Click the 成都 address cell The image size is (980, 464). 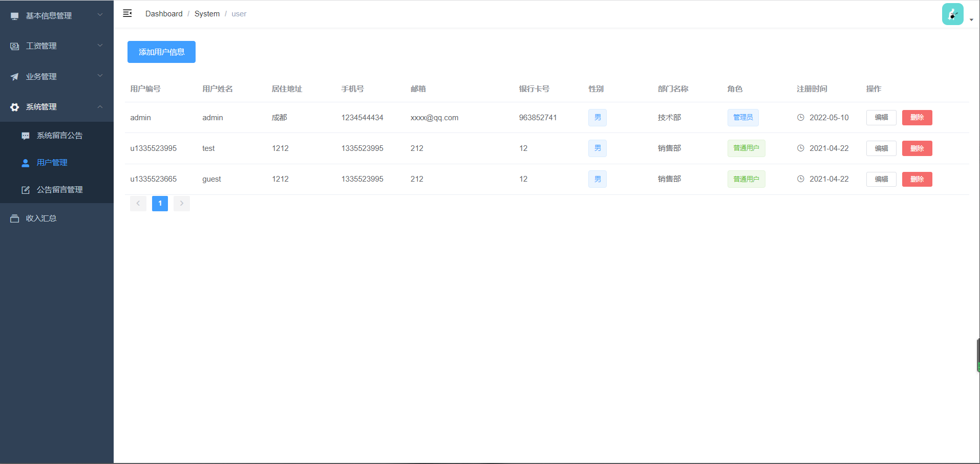pos(279,118)
